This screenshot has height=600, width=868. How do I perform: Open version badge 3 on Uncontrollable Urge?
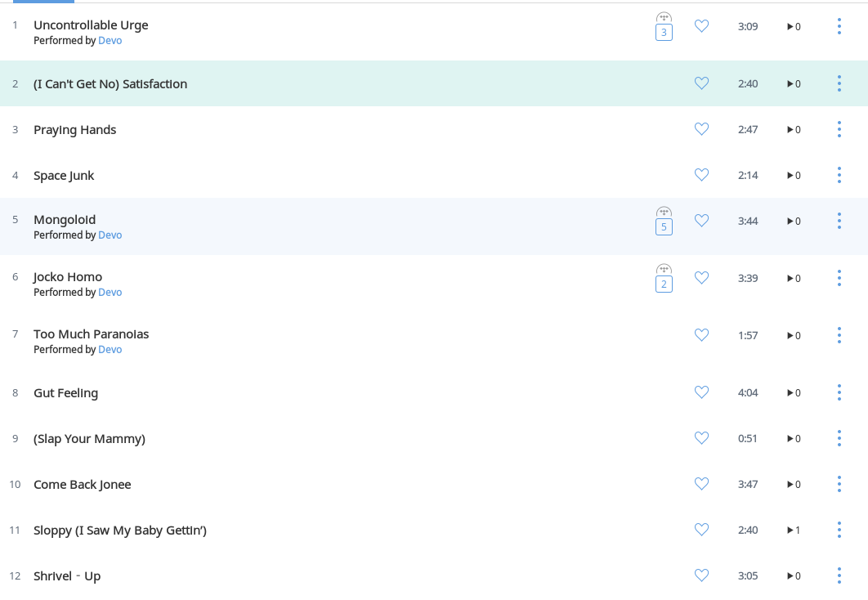pos(664,32)
